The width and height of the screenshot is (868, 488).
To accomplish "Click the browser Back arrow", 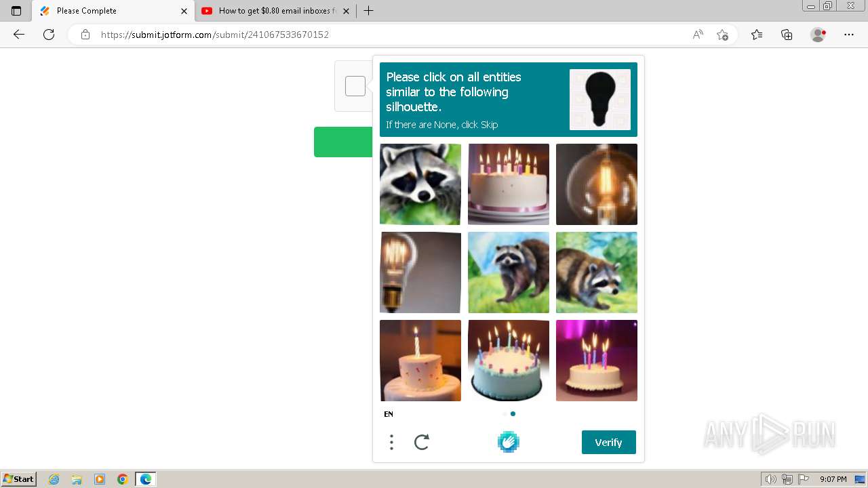I will [x=19, y=35].
